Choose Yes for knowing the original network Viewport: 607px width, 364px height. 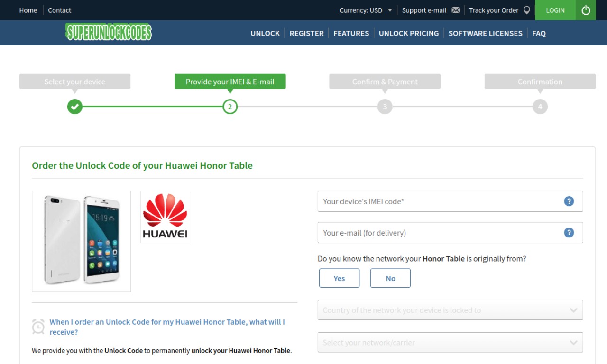point(339,278)
